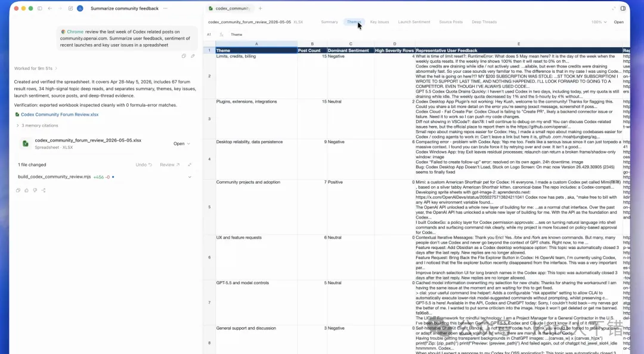Click 'Summarize community feedback' thread title
Image resolution: width=644 pixels, height=354 pixels.
[x=125, y=8]
